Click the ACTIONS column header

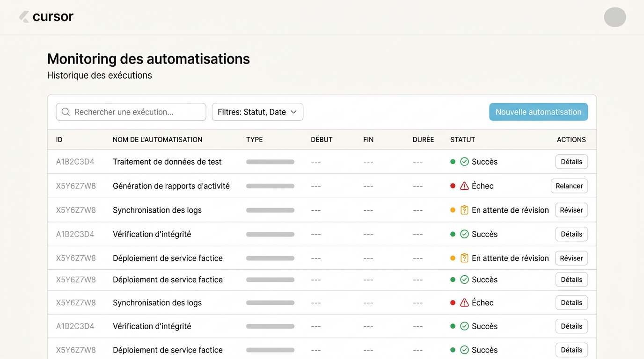pyautogui.click(x=571, y=140)
